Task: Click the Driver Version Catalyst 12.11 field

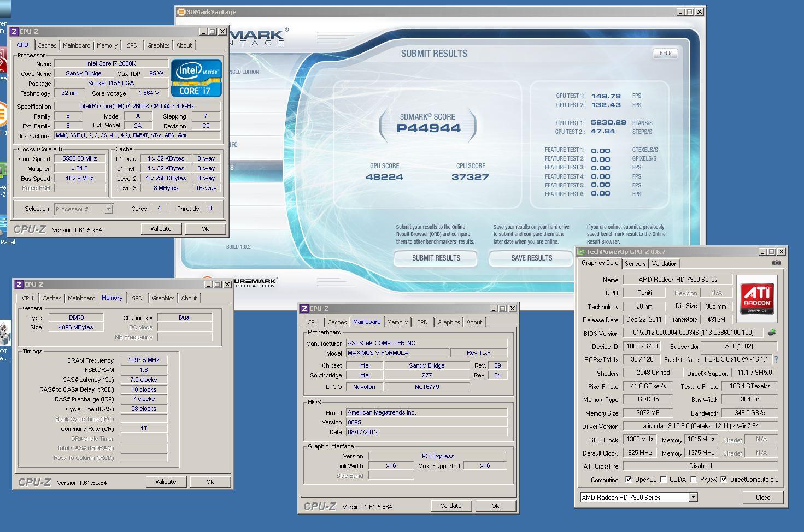Action: tap(700, 426)
